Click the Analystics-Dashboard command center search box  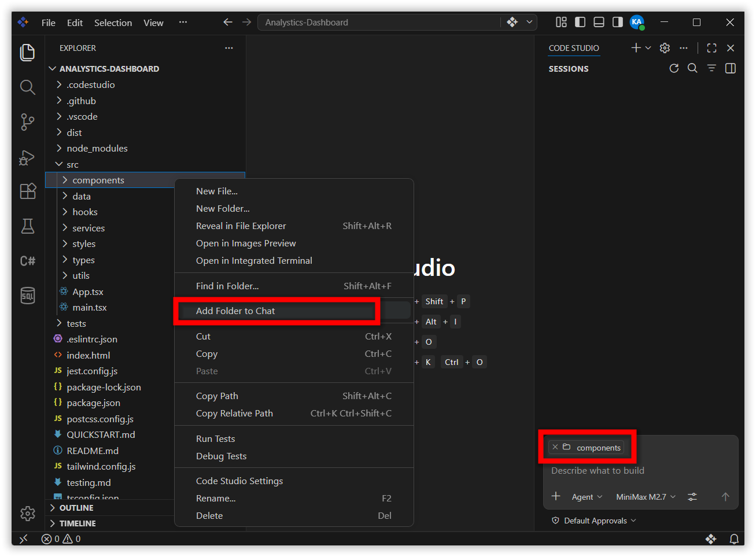379,23
